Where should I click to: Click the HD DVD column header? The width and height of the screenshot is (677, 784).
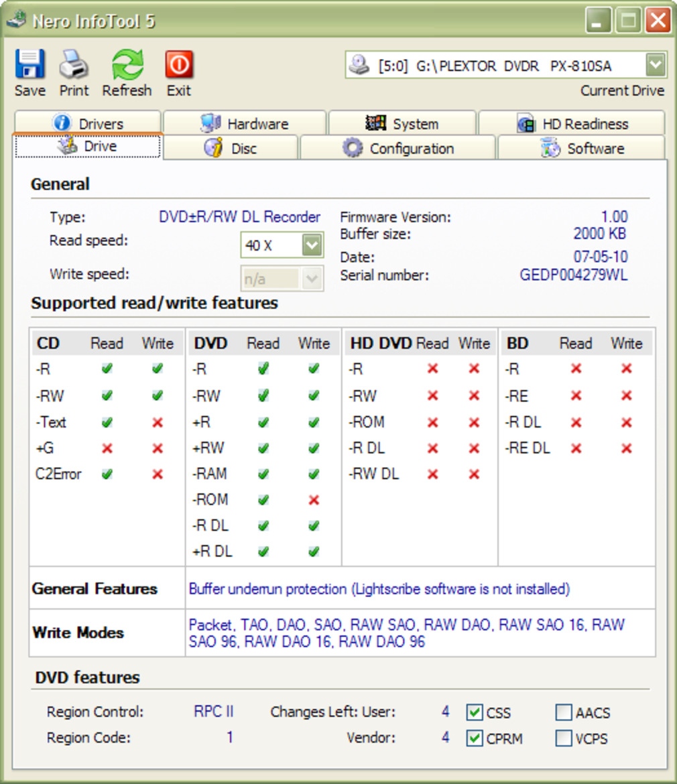point(381,343)
